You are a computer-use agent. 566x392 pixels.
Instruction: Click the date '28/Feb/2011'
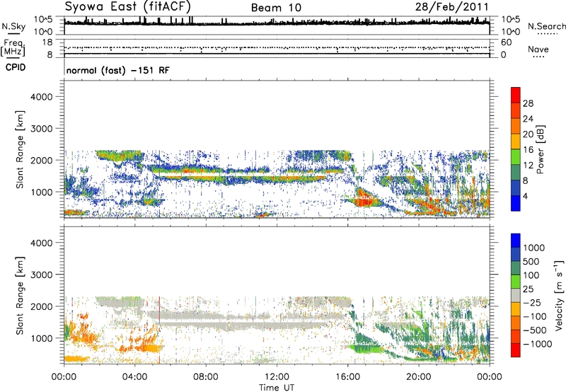point(451,7)
